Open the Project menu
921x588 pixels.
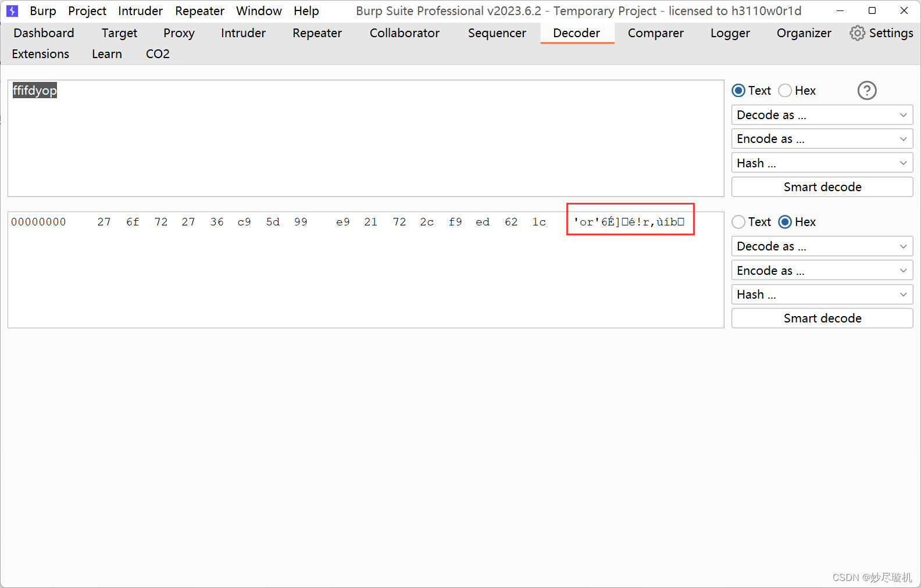click(87, 11)
